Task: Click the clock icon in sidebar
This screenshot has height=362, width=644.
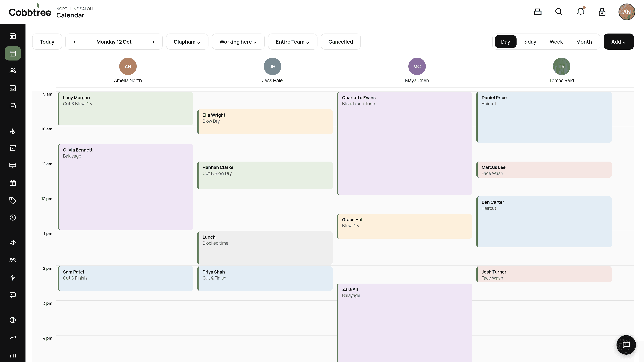Action: (13, 218)
